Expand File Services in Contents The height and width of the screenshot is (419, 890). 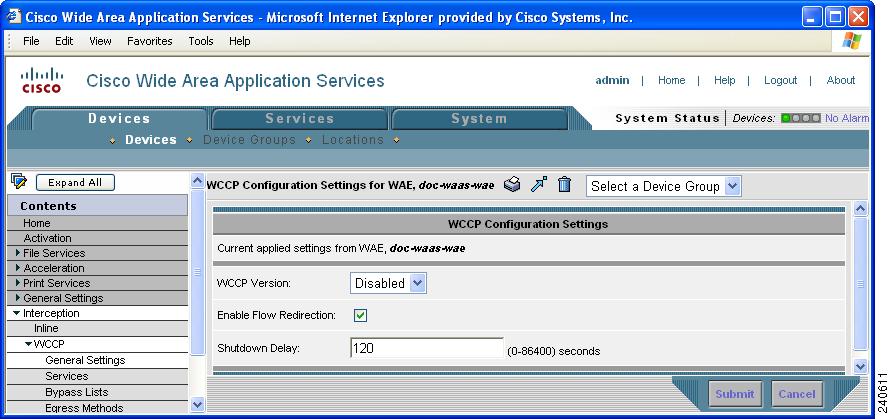point(19,253)
